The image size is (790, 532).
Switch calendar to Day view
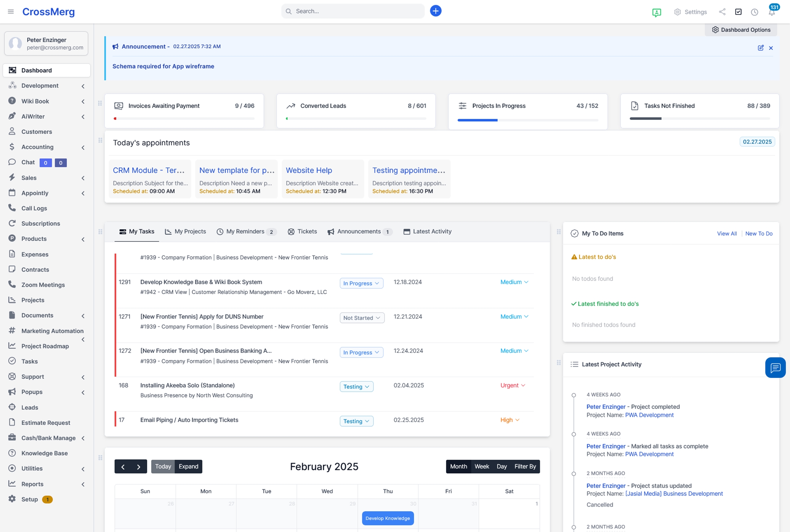click(x=501, y=466)
